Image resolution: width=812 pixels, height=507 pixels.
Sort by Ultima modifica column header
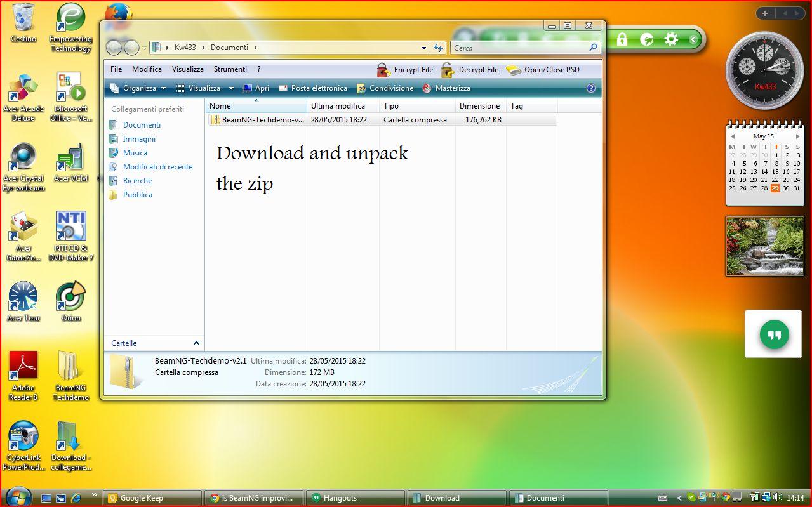point(343,106)
